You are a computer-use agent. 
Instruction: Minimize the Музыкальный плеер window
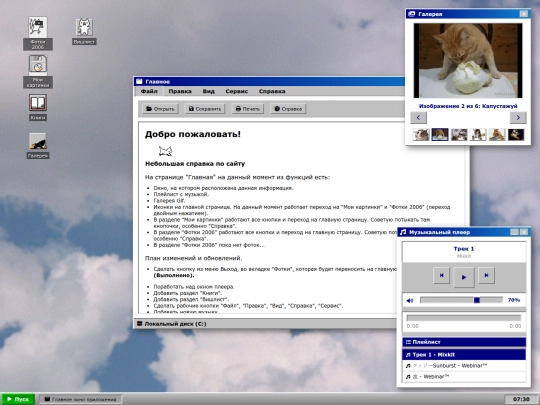(514, 232)
